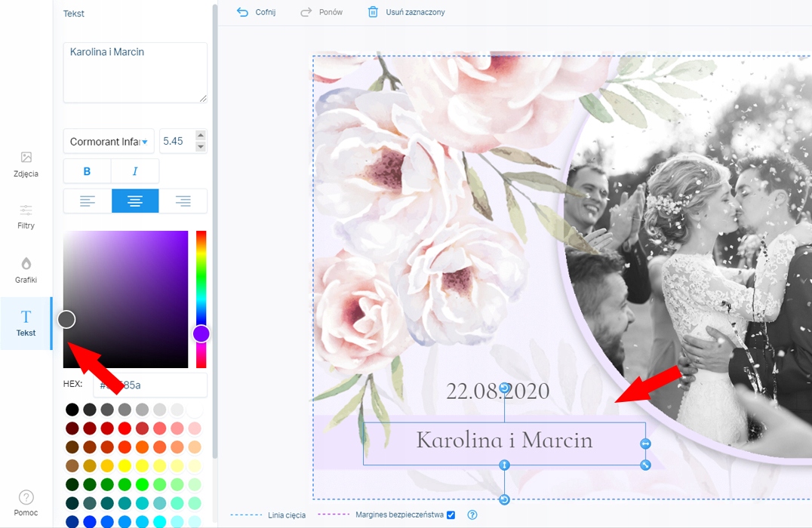Toggle bold text formatting
This screenshot has height=528, width=812.
coord(87,171)
